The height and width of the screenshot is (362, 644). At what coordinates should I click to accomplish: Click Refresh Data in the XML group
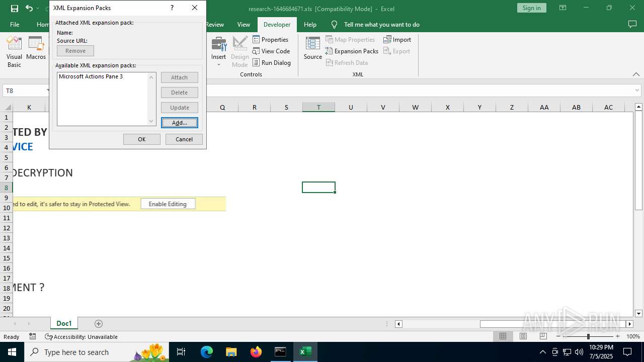click(x=347, y=63)
